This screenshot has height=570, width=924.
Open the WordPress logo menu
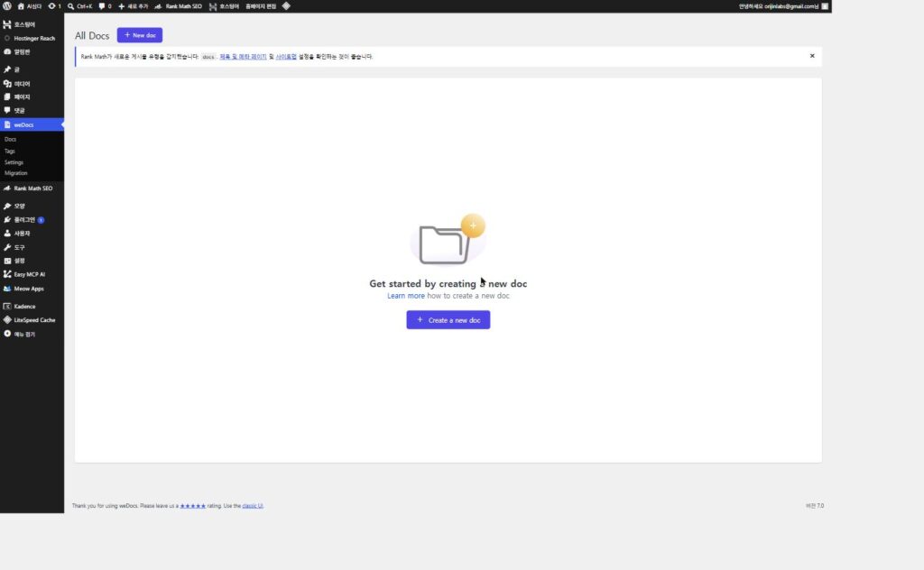tap(7, 6)
